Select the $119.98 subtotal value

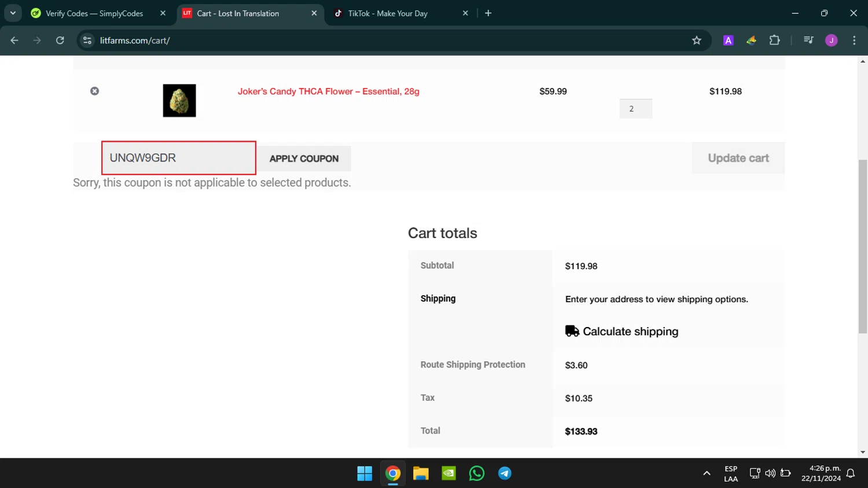pyautogui.click(x=582, y=266)
